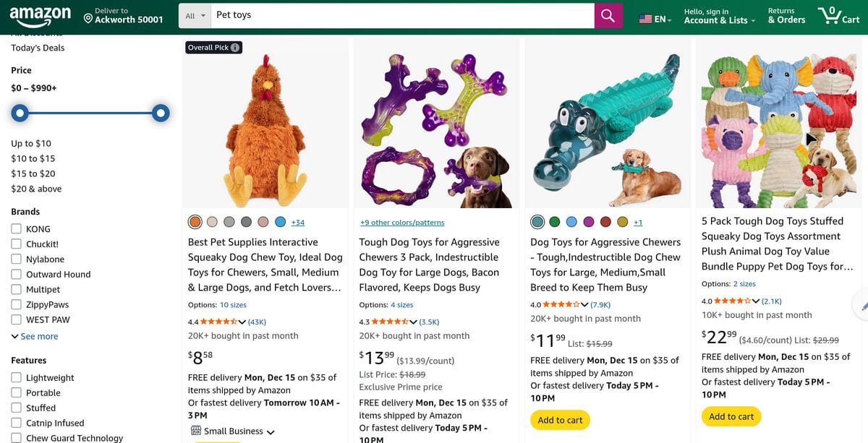Expand the Small Business dropdown
The width and height of the screenshot is (868, 443).
click(271, 430)
